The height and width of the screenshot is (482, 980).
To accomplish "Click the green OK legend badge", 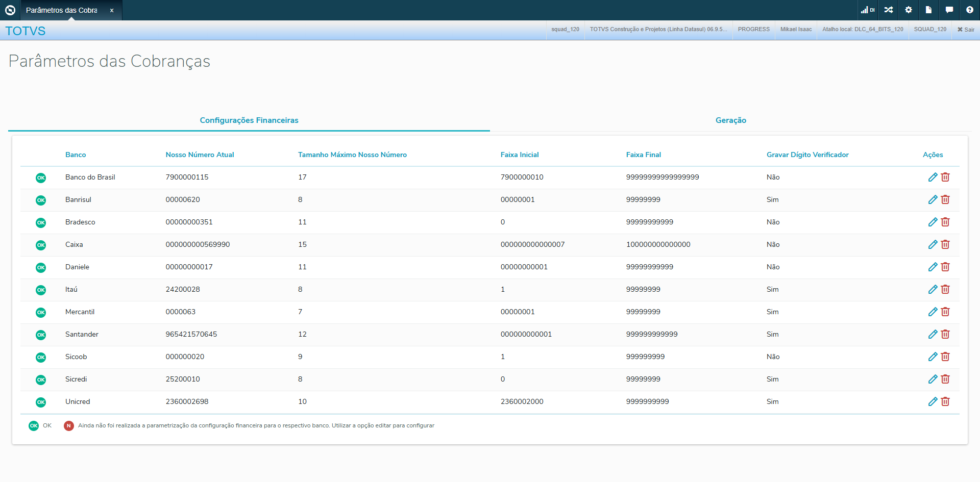I will (x=34, y=426).
